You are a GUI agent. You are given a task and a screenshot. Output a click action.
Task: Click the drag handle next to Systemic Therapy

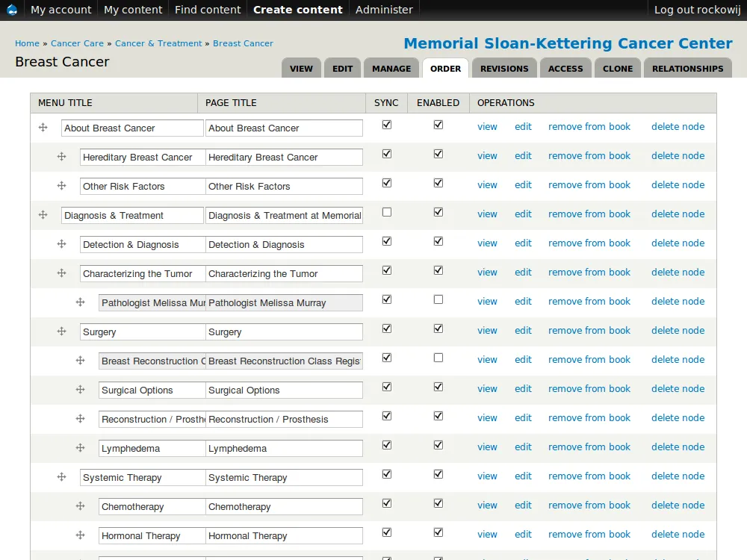(61, 476)
